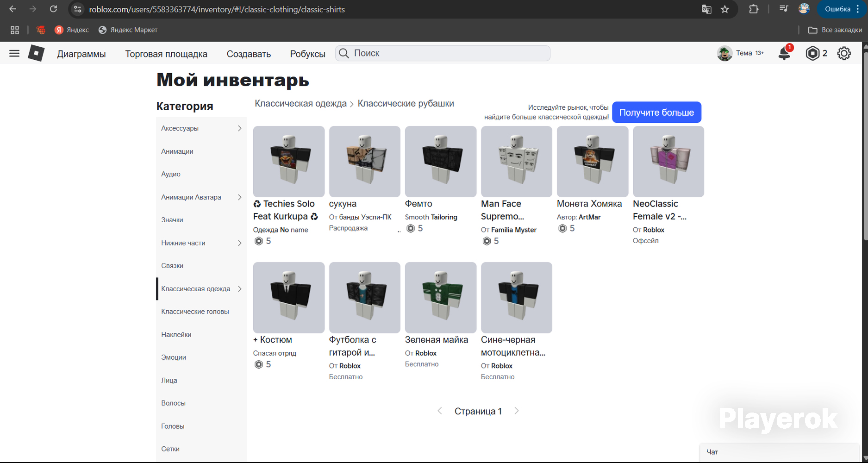Open creator link Smooth Tailoring
Screen dimensions: 868x463
coord(431,217)
